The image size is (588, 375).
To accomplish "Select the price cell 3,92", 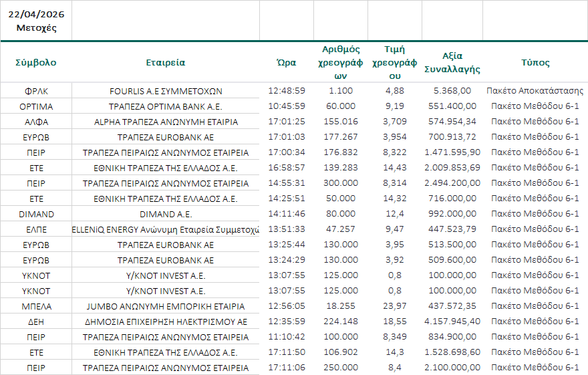I will pos(394,260).
